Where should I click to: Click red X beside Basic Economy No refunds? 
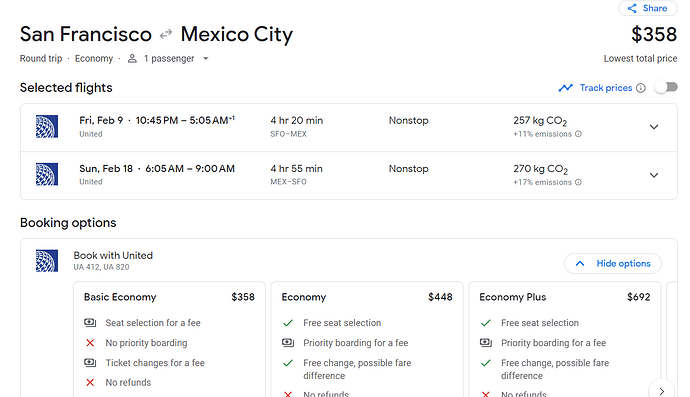90,382
